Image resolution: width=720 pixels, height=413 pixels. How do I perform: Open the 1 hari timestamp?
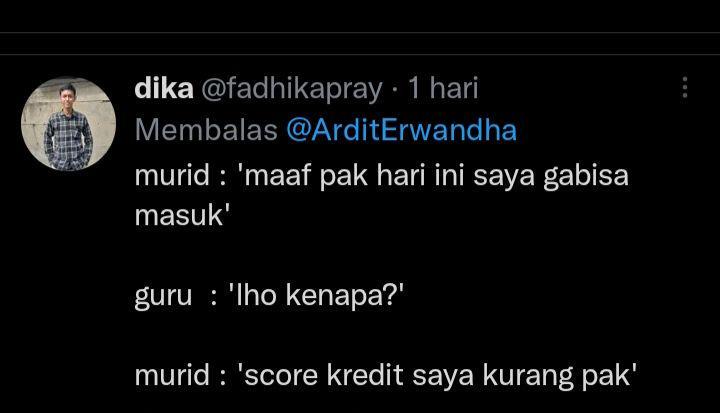coord(443,88)
